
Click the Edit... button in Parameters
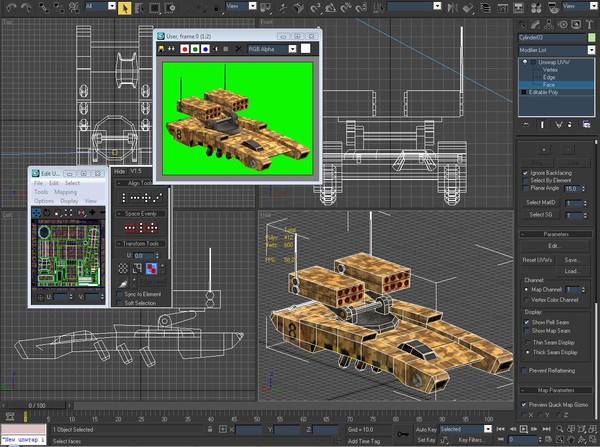point(553,246)
